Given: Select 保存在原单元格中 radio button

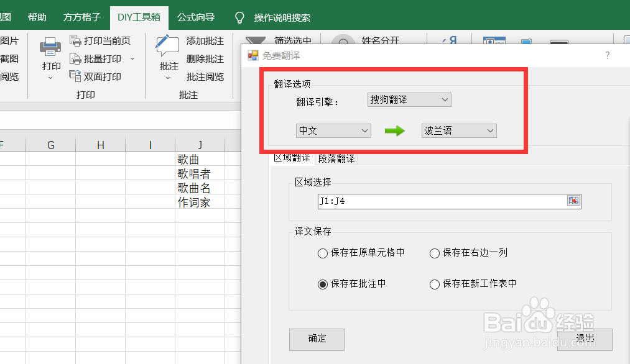Looking at the screenshot, I should click(322, 253).
